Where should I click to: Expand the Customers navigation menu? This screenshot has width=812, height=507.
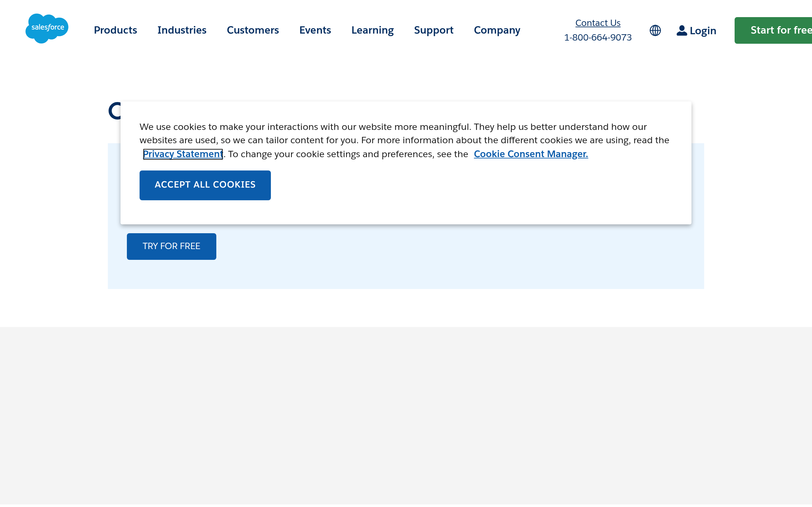[x=253, y=30]
